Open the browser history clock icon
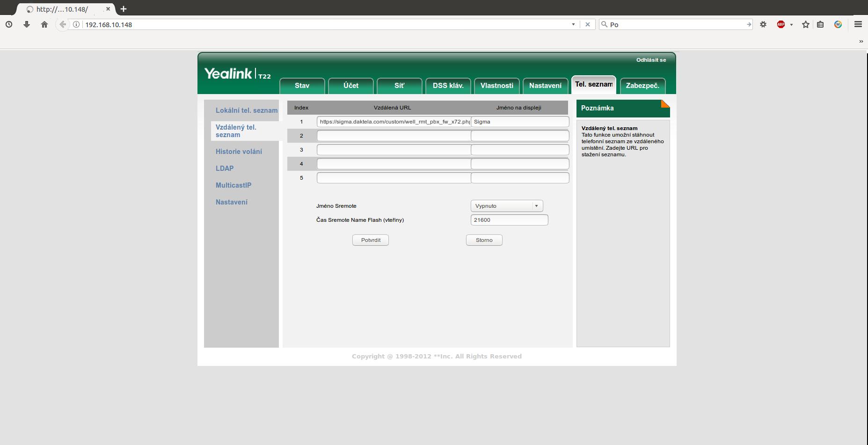Screen dimensions: 868x445 [9, 24]
